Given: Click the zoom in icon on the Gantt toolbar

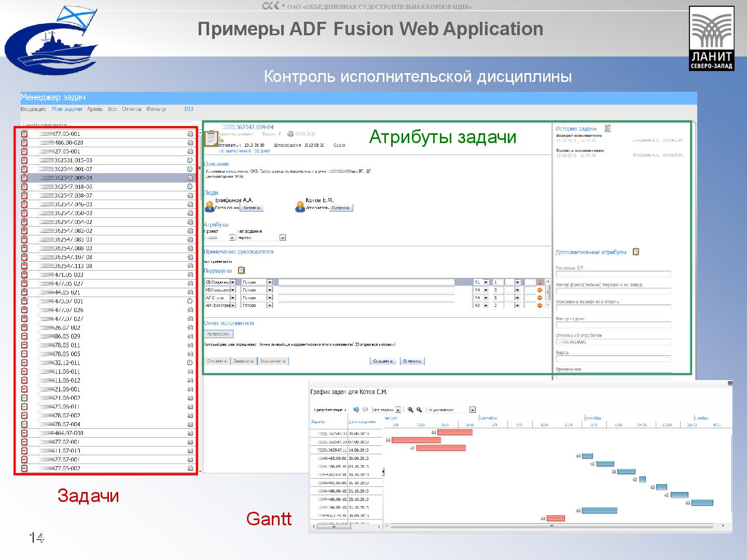Looking at the screenshot, I should tap(410, 410).
